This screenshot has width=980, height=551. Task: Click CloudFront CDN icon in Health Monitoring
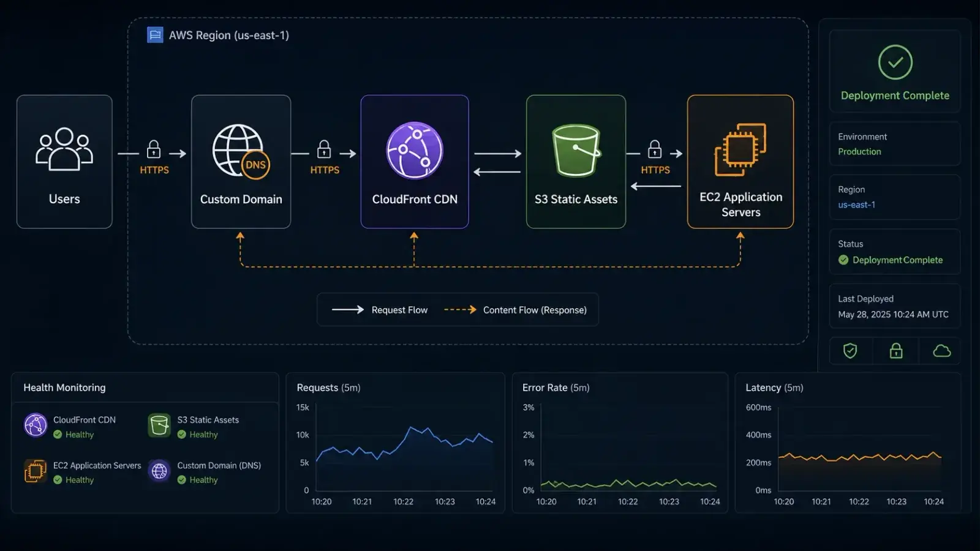pos(36,425)
